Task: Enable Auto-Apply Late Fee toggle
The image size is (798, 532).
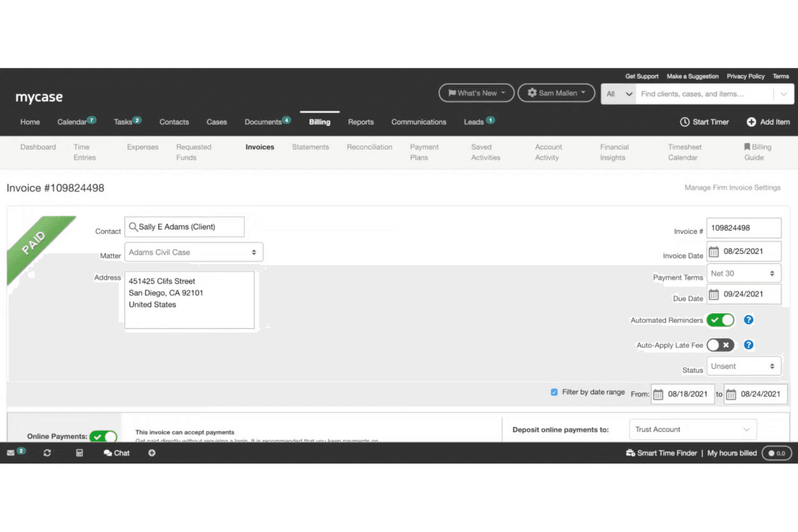Action: (x=720, y=345)
